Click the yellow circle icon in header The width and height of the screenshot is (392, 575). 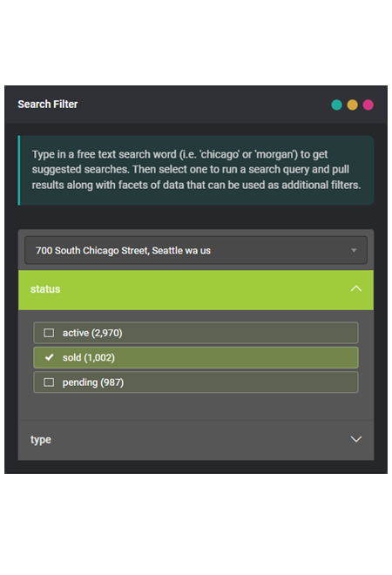coord(352,105)
